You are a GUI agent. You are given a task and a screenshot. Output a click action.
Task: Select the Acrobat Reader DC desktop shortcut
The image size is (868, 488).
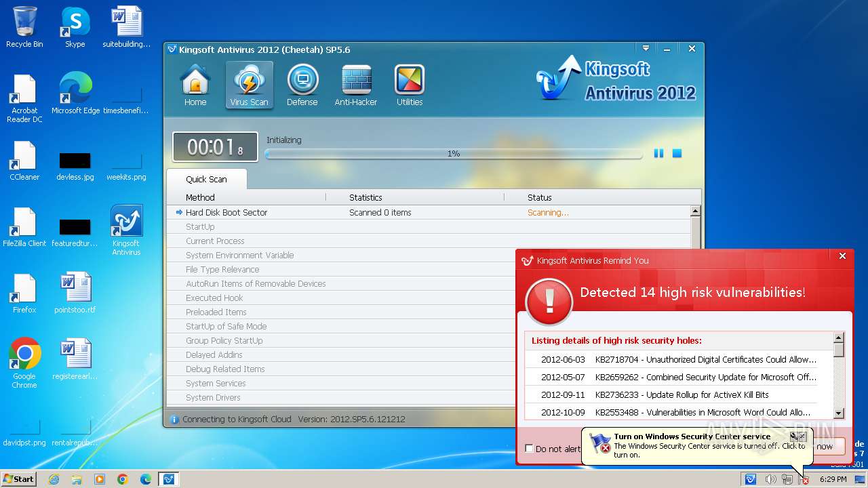pos(24,99)
